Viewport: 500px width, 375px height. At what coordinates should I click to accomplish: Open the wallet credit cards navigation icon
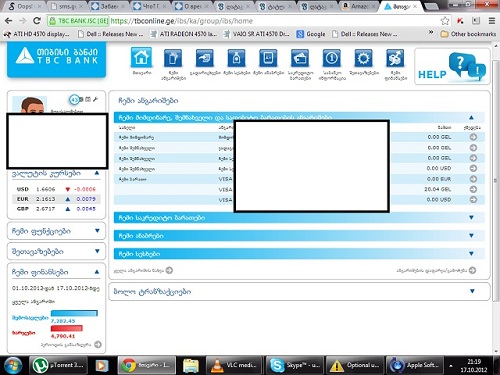pos(300,58)
